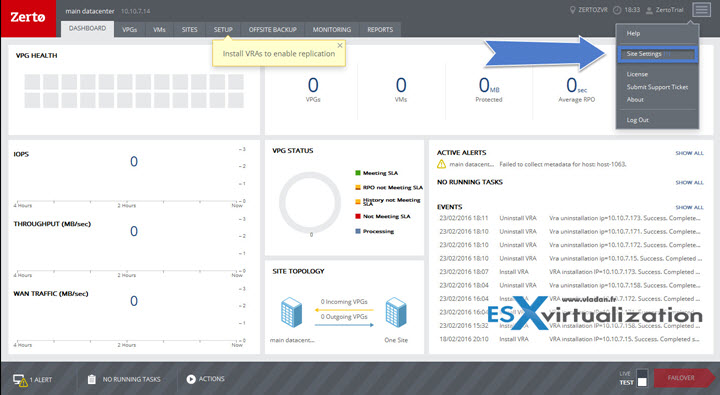Viewport: 720px width, 395px height.
Task: Switch to the Dashboard tab
Action: [87, 28]
